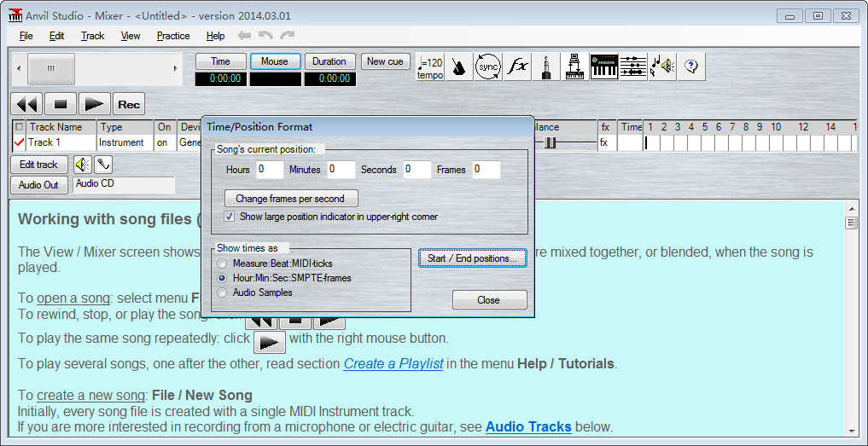The image size is (868, 446).
Task: Open the mixer sliders icon
Action: pyautogui.click(x=632, y=67)
